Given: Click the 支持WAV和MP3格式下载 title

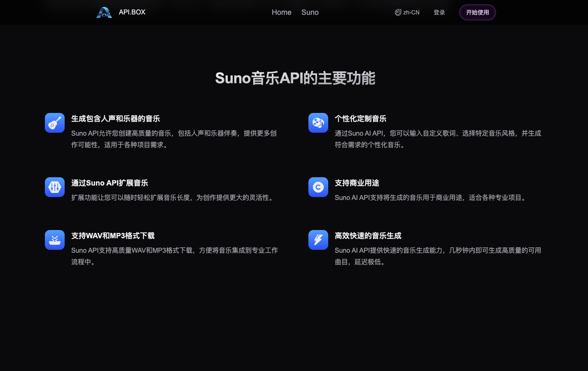Looking at the screenshot, I should 113,236.
